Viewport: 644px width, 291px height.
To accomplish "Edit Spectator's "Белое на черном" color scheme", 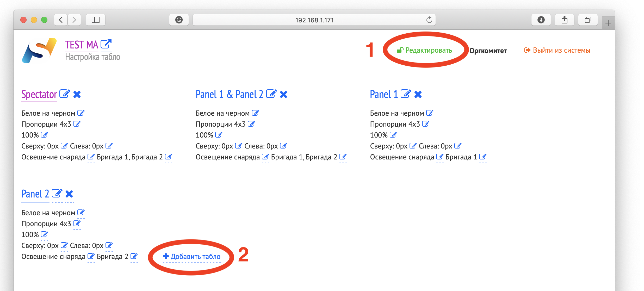I will pyautogui.click(x=81, y=113).
